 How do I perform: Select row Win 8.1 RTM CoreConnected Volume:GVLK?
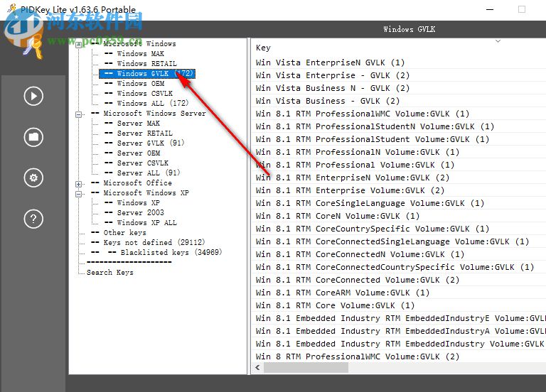(x=398, y=280)
